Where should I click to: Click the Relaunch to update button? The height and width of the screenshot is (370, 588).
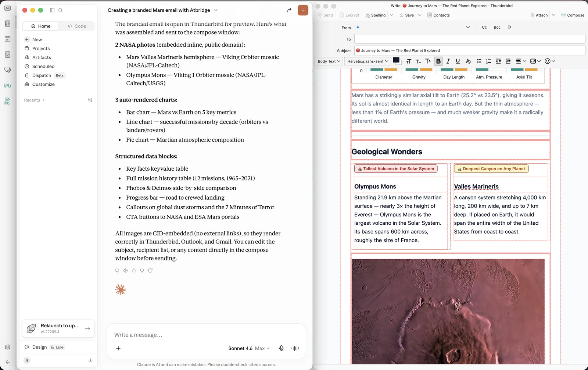tap(58, 328)
